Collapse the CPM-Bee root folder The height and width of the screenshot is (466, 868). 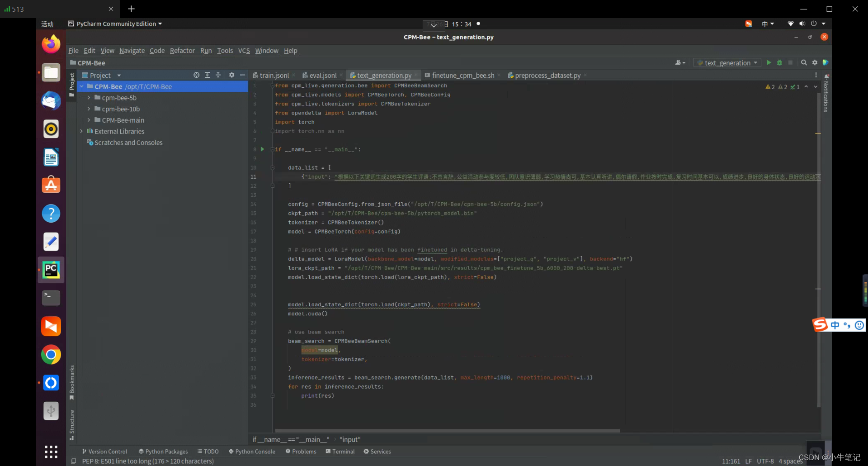[81, 86]
